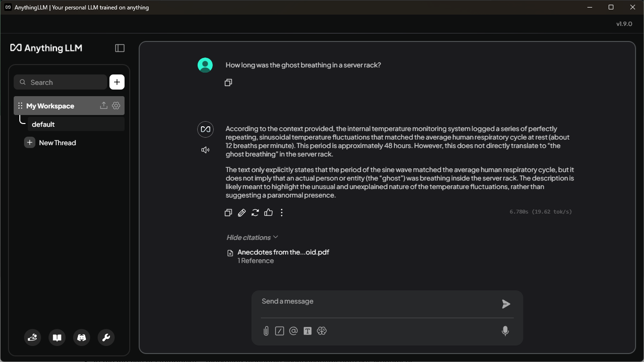
Task: Edit the response with the pencil icon
Action: [x=242, y=213]
